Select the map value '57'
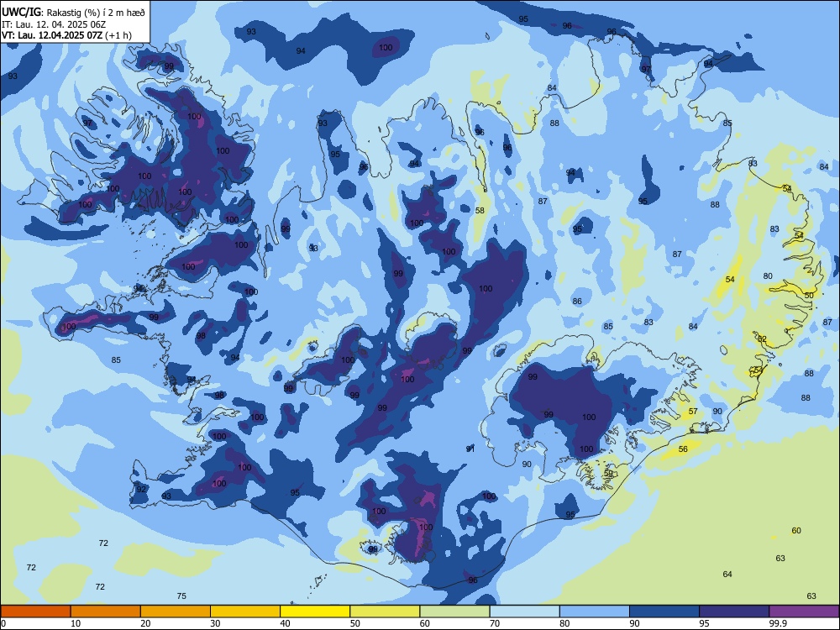 coord(693,412)
